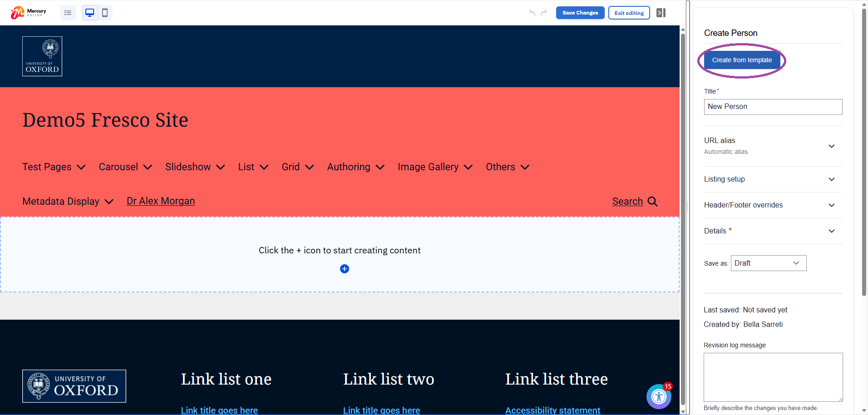Click the redo arrow icon
Image resolution: width=868 pixels, height=415 pixels.
pos(544,13)
